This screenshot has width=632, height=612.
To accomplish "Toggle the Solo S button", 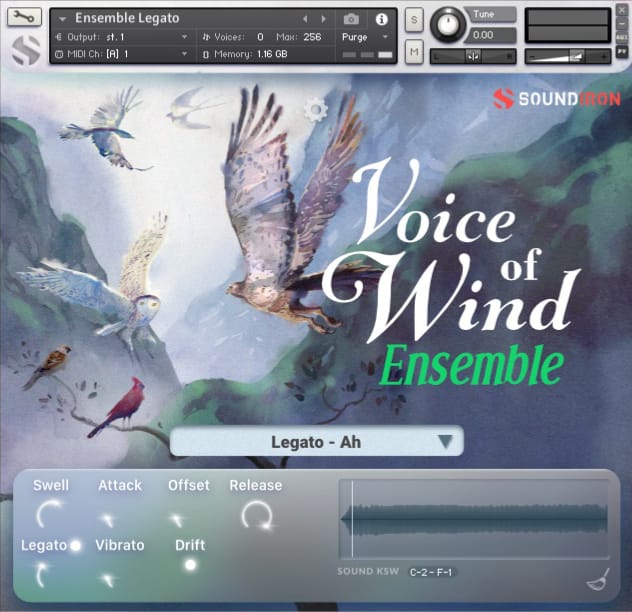I will (414, 19).
